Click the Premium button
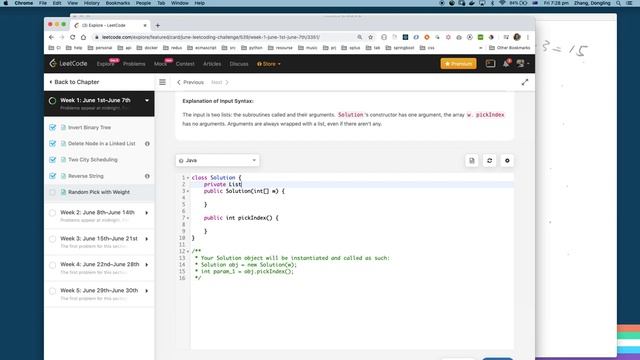Screen dimensions: 640x360 tap(458, 64)
